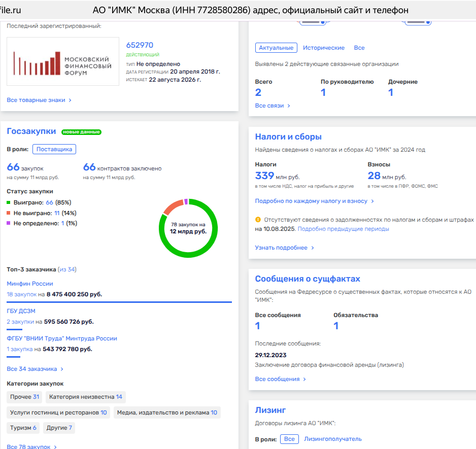Open Подробно предыдущие периоды link
The height and width of the screenshot is (449, 476).
[x=343, y=229]
